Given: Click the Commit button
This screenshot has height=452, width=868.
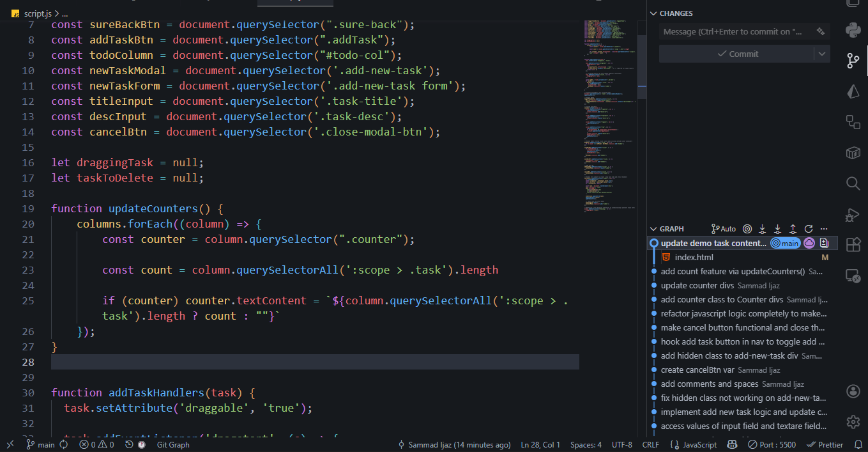Looking at the screenshot, I should [x=736, y=54].
